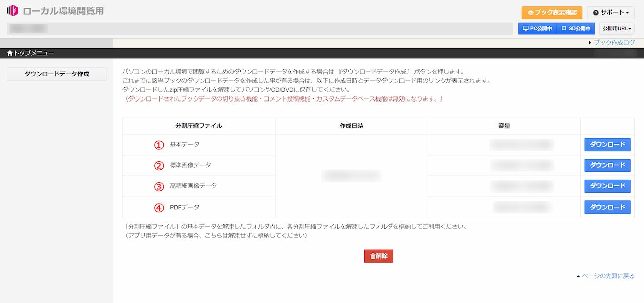Toggle the SD公開中 publishing status
The height and width of the screenshot is (303, 644).
(x=576, y=28)
